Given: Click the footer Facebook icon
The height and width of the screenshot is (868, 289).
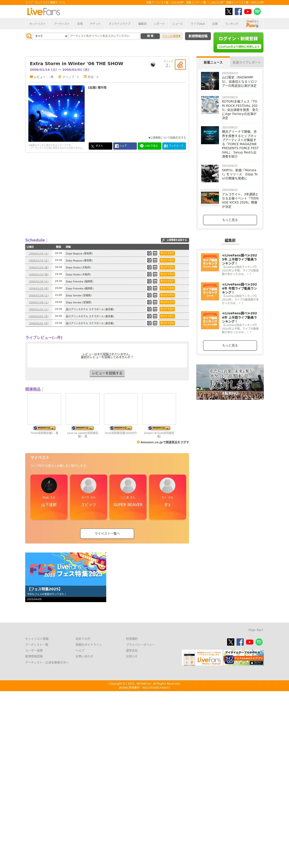Looking at the screenshot, I should 240,642.
